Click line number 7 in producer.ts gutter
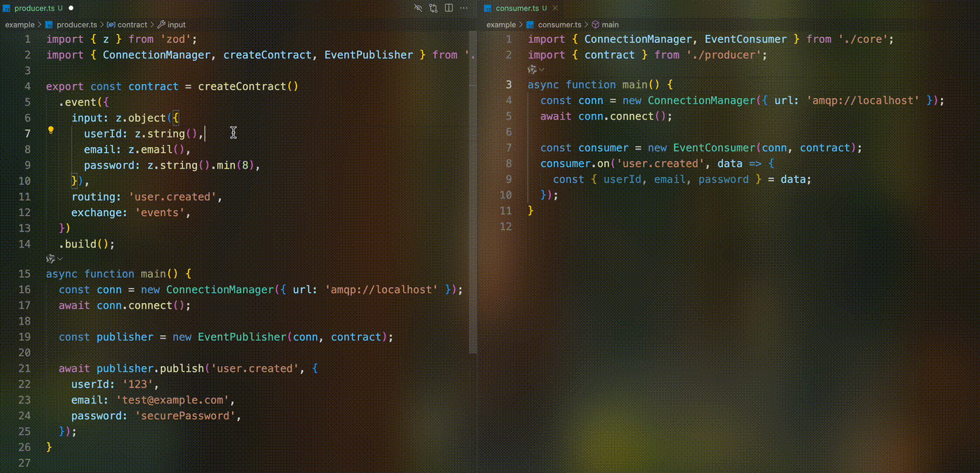This screenshot has width=980, height=473. coord(27,133)
